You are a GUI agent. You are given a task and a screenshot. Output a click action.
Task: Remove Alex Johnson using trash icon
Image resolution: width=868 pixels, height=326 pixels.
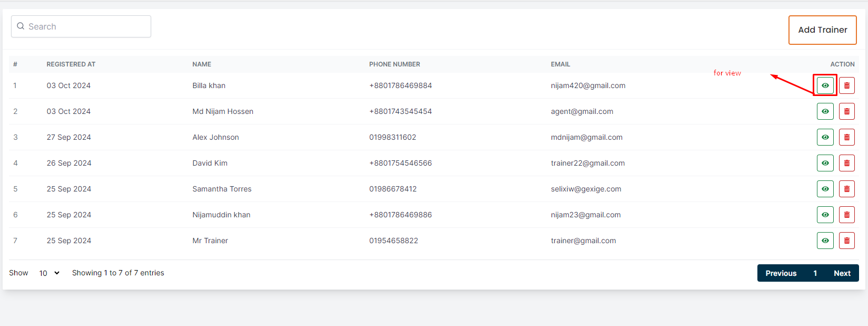point(846,137)
